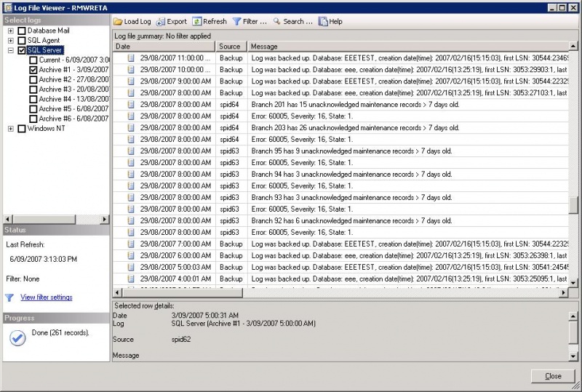This screenshot has height=392, width=582.
Task: Sort by the Message column header
Action: (408, 47)
